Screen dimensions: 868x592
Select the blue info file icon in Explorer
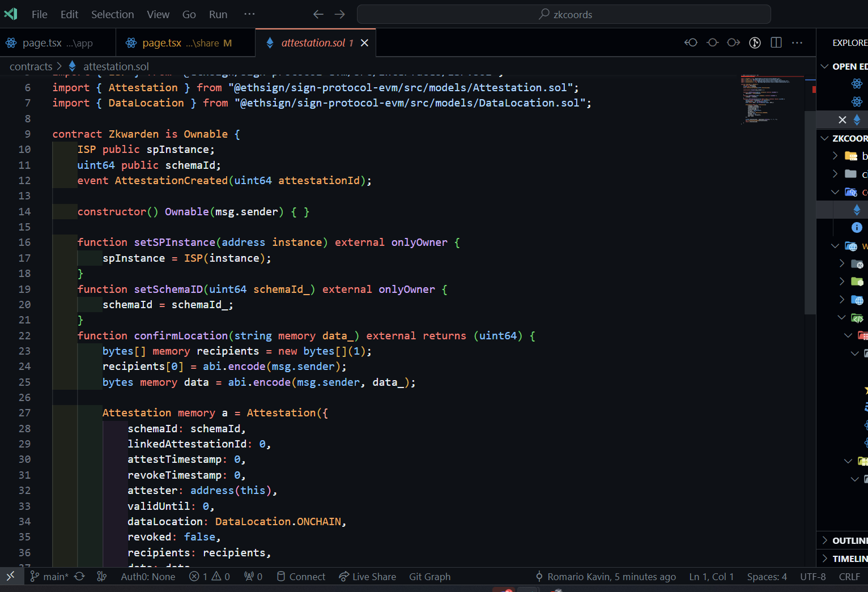(x=857, y=227)
